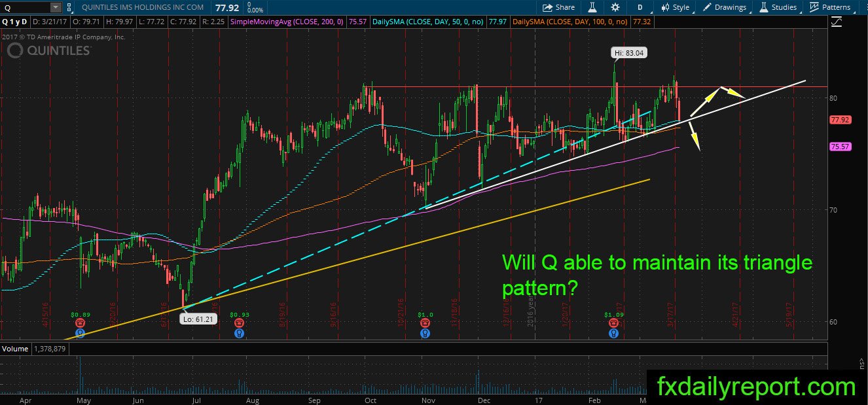This screenshot has height=405, width=868.
Task: Open the Style menu
Action: tap(676, 7)
